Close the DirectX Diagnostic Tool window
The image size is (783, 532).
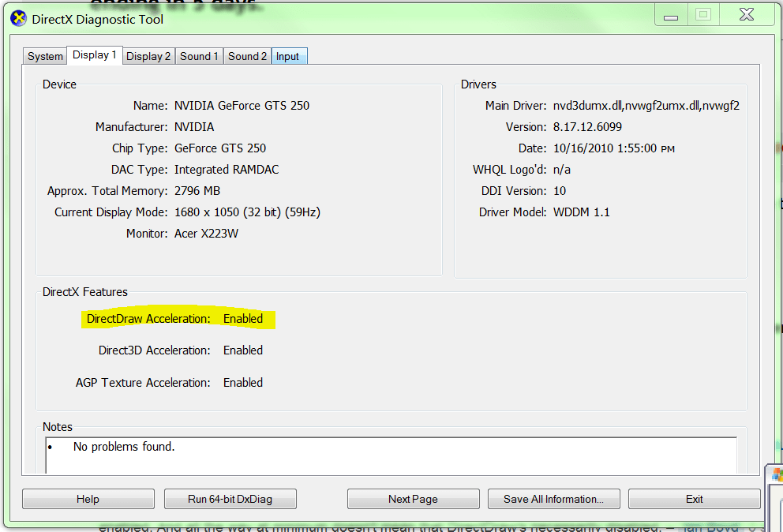(x=747, y=15)
